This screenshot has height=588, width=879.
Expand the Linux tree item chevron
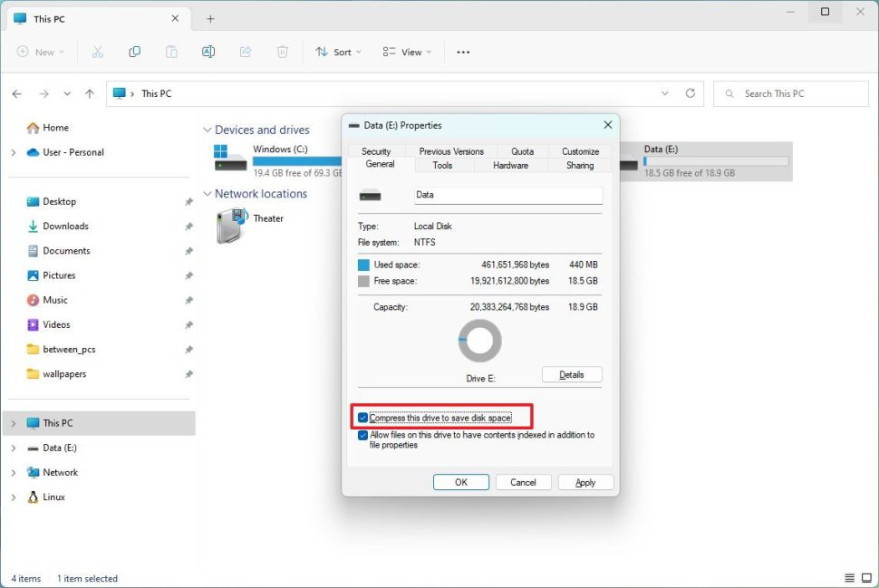click(x=14, y=497)
